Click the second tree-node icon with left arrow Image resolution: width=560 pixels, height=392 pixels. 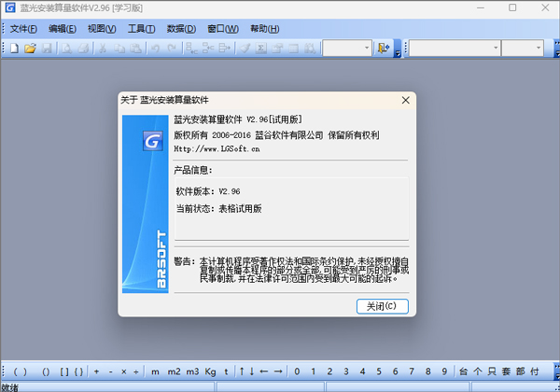tap(208, 49)
